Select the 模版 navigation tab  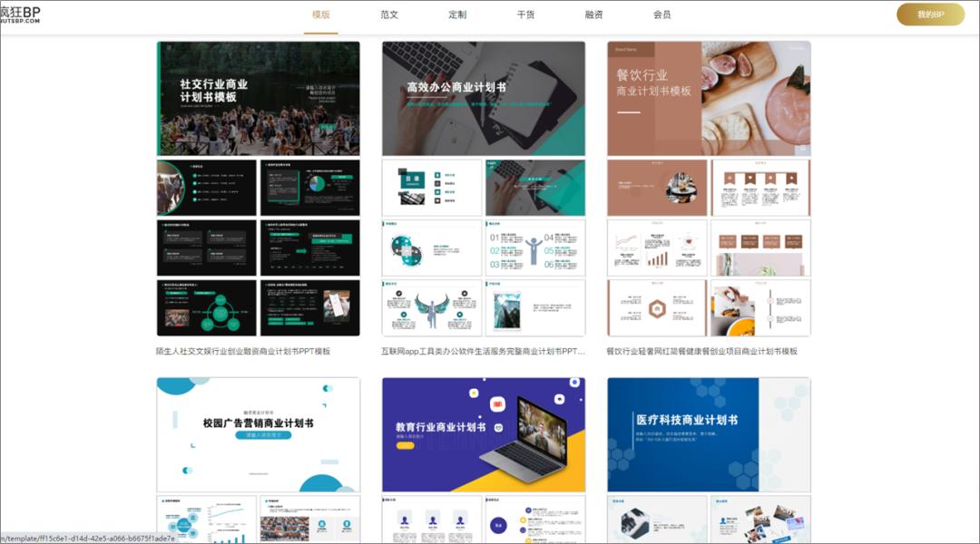pyautogui.click(x=321, y=15)
